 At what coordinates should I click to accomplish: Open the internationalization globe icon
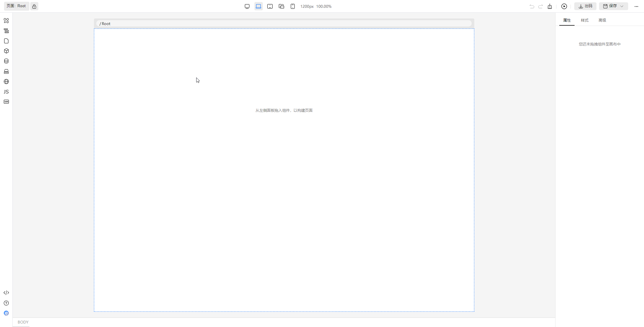6,82
